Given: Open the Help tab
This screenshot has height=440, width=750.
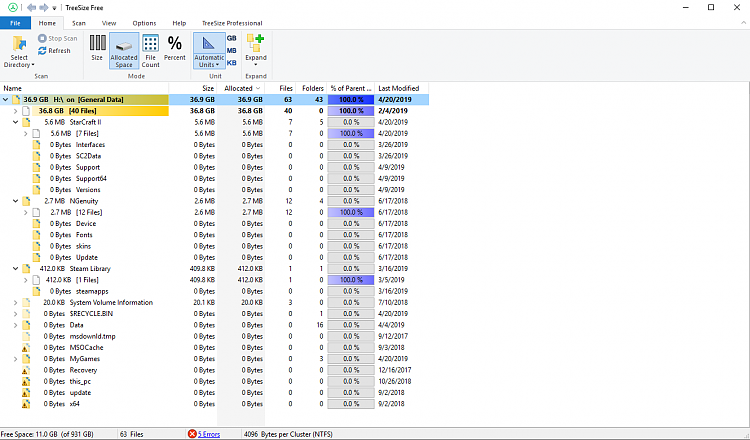Looking at the screenshot, I should (179, 23).
